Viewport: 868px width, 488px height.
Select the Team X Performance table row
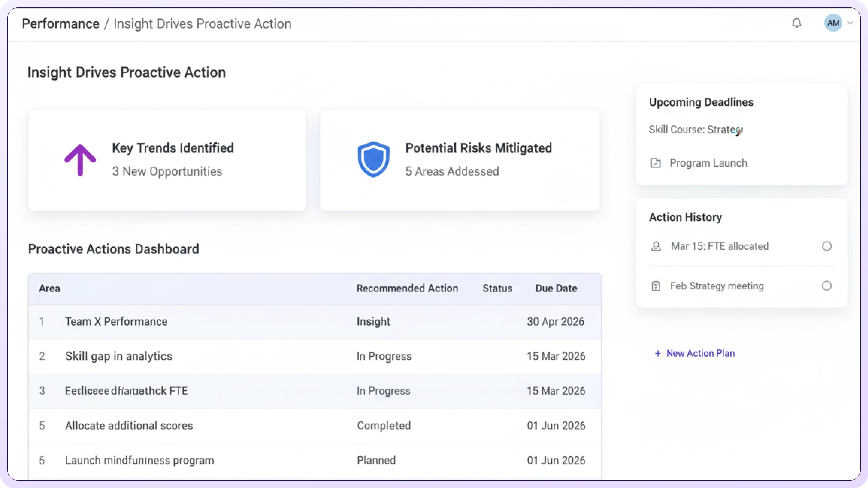[116, 321]
